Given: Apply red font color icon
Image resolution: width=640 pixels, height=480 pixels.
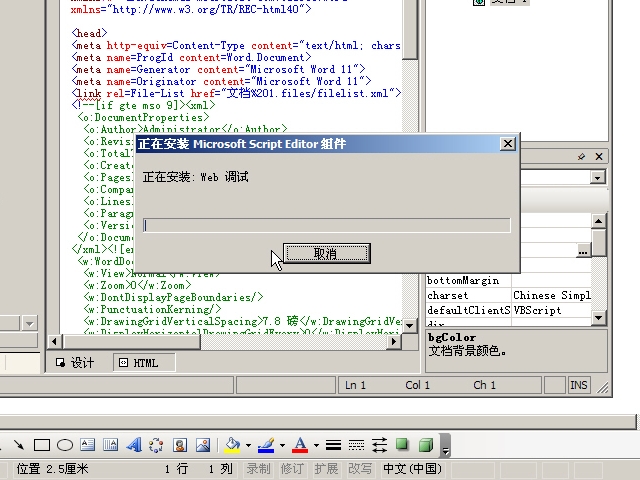Looking at the screenshot, I should pos(300,445).
